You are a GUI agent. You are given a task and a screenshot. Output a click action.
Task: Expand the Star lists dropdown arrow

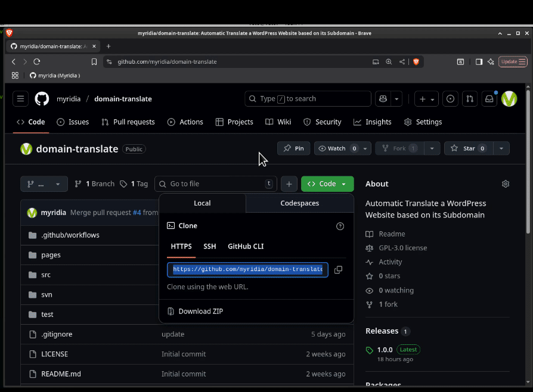(501, 148)
